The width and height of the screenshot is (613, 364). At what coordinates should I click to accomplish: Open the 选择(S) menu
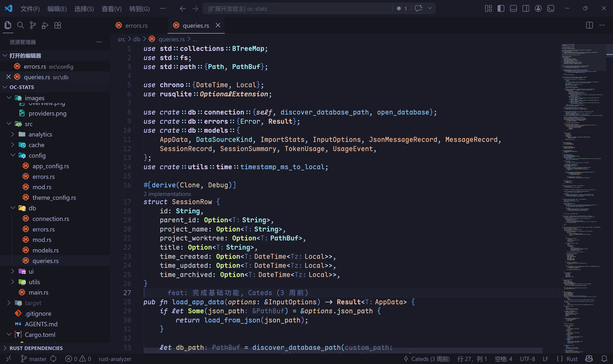click(x=84, y=9)
